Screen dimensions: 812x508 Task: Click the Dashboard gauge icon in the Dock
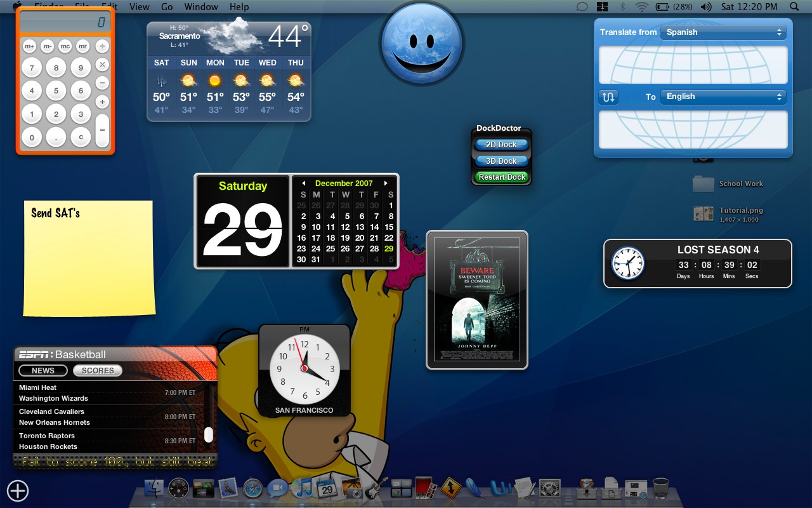click(x=179, y=488)
